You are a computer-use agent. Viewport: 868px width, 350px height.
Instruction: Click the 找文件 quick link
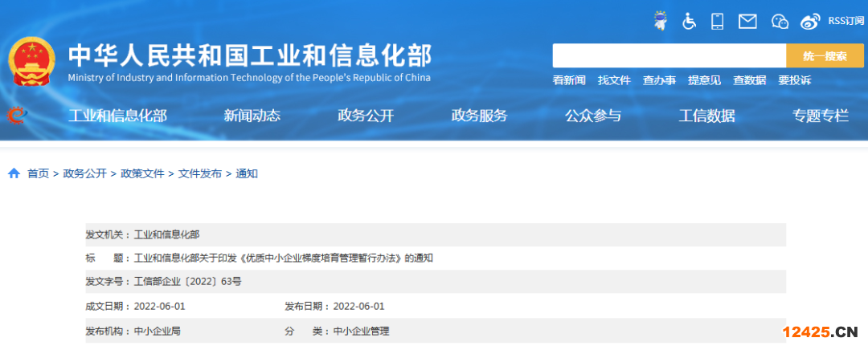pos(614,80)
